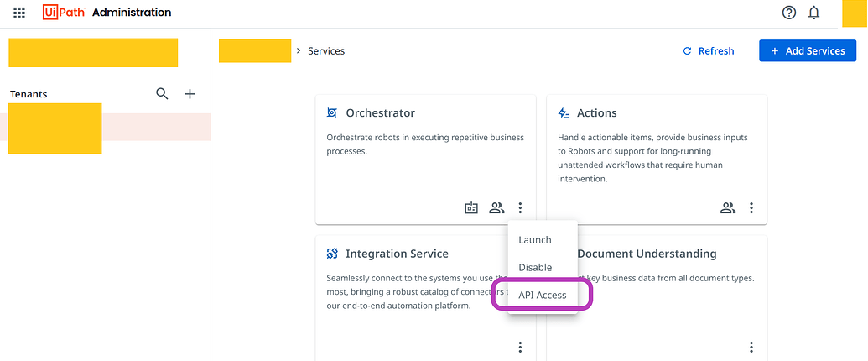Open Orchestrator license allocation icon
Screen dimensions: 868x361
[x=471, y=208]
